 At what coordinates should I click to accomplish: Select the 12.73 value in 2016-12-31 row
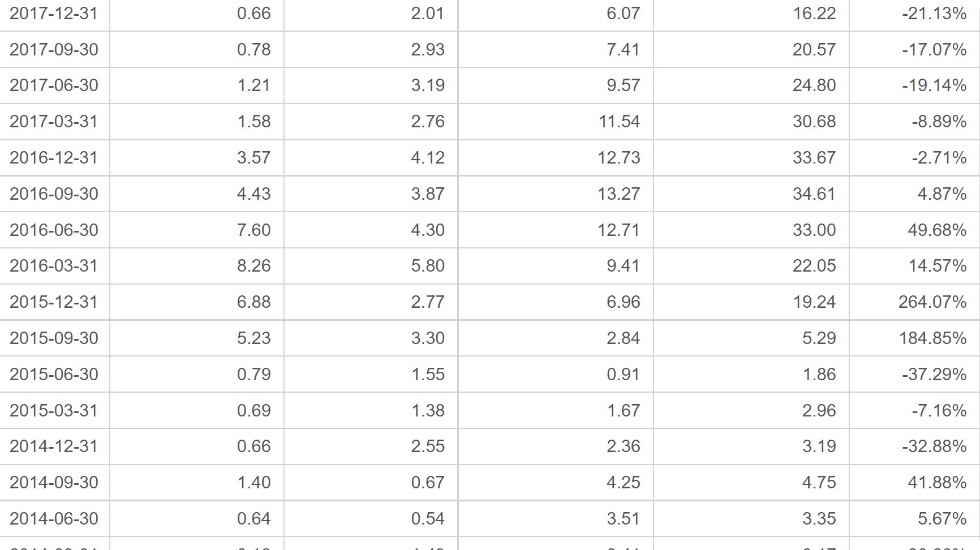click(556, 158)
